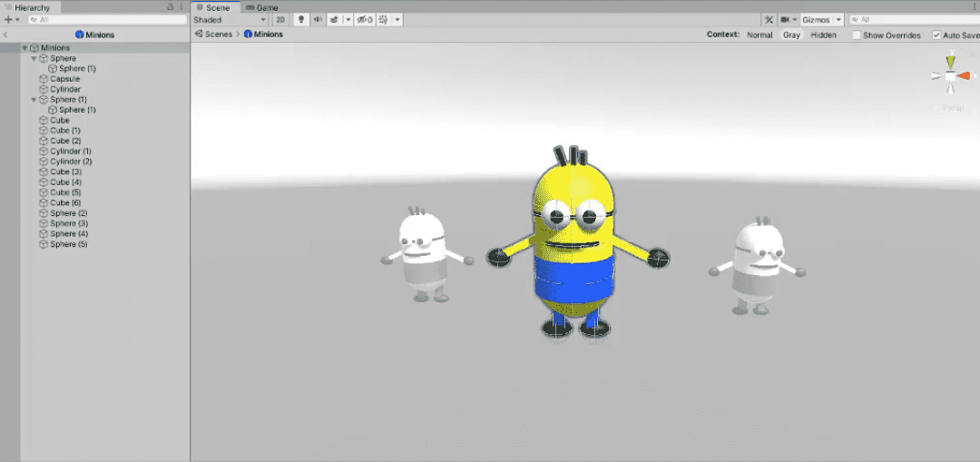The image size is (980, 462).
Task: Click the red X axis cone of gizmo
Action: coord(964,75)
